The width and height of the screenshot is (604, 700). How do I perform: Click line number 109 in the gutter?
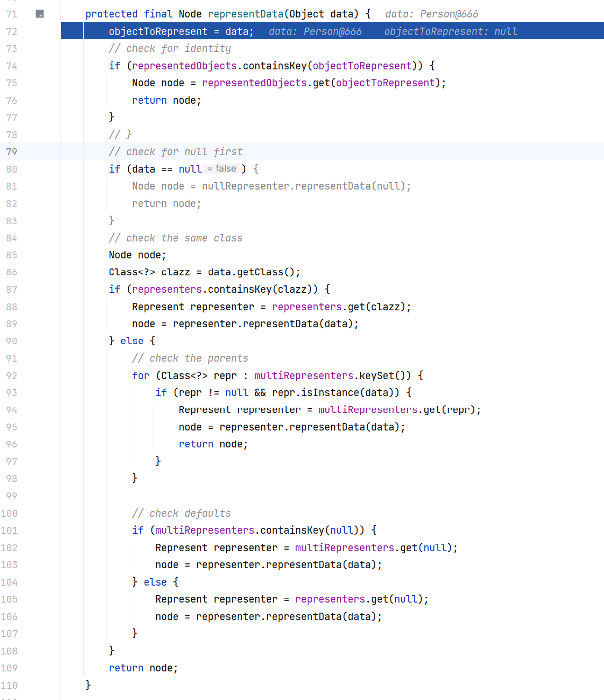click(x=9, y=668)
